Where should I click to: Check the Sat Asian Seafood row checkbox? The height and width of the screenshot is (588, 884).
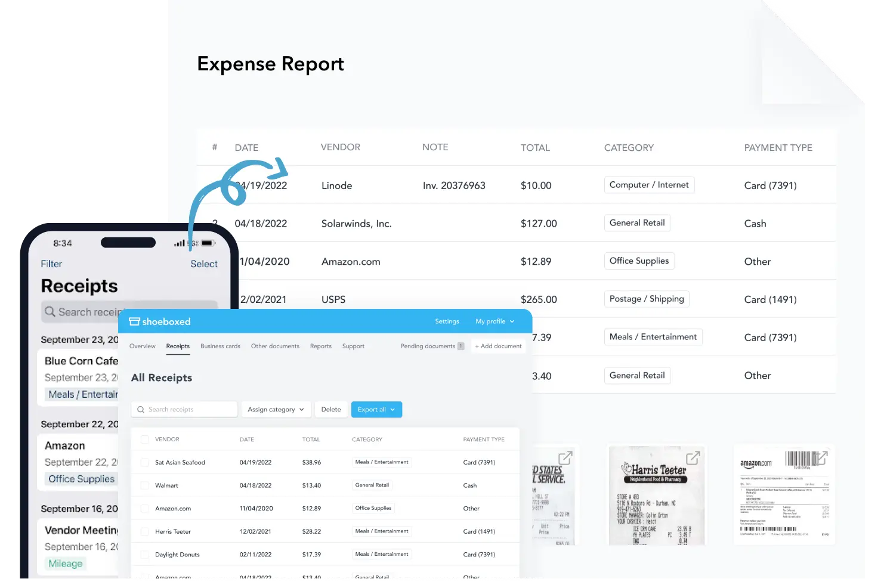point(144,462)
